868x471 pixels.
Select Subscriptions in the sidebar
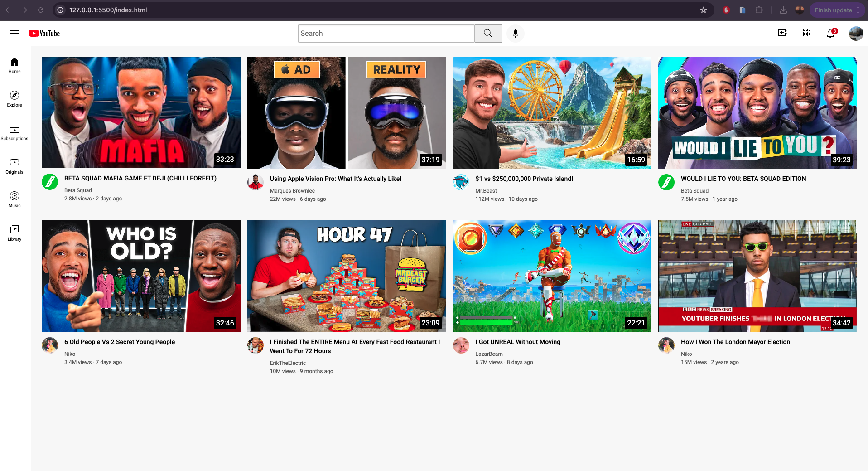[14, 132]
